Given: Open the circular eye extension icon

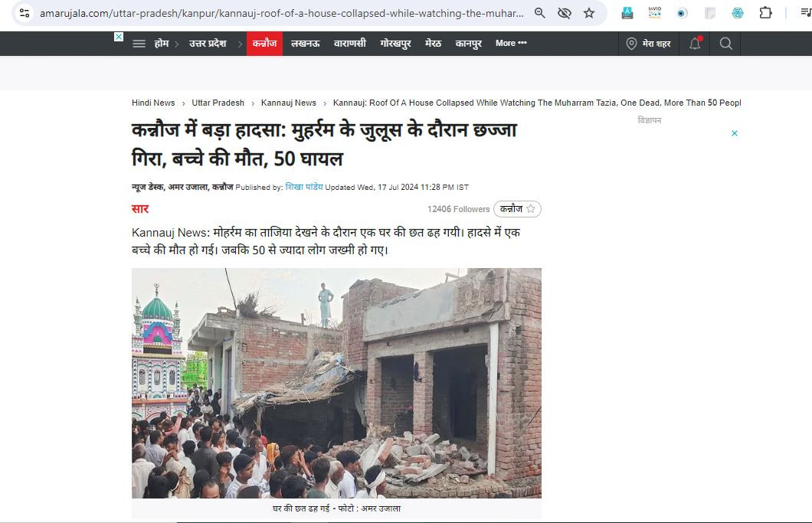Looking at the screenshot, I should click(682, 13).
